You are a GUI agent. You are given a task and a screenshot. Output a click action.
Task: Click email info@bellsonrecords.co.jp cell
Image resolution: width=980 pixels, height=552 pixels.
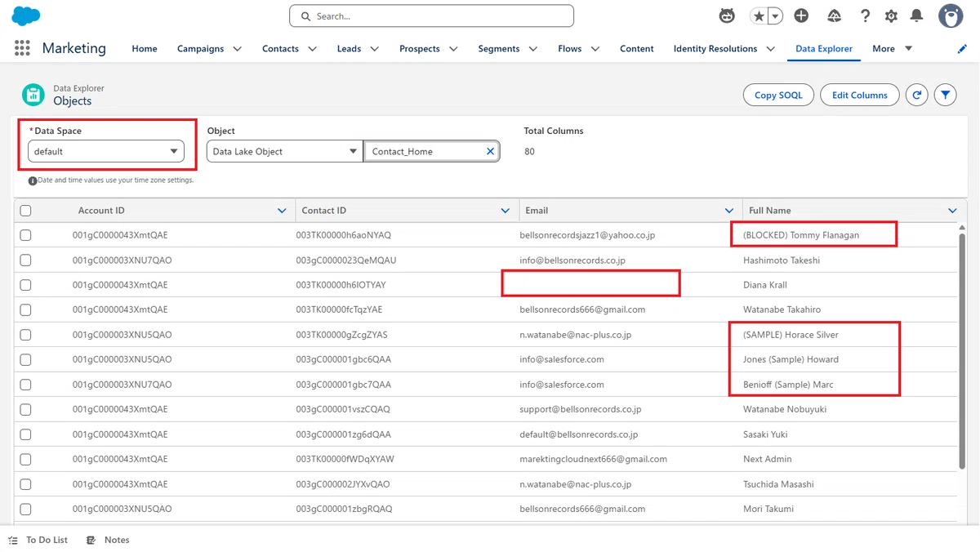pyautogui.click(x=572, y=260)
